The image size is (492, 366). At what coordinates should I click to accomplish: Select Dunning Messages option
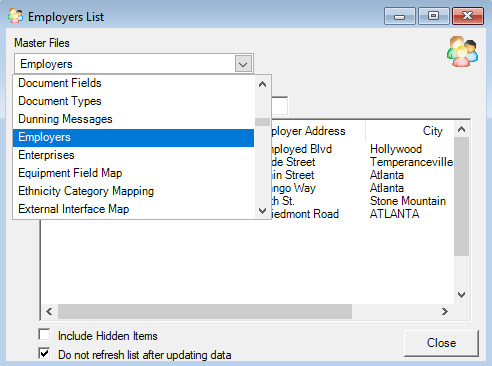(x=133, y=119)
